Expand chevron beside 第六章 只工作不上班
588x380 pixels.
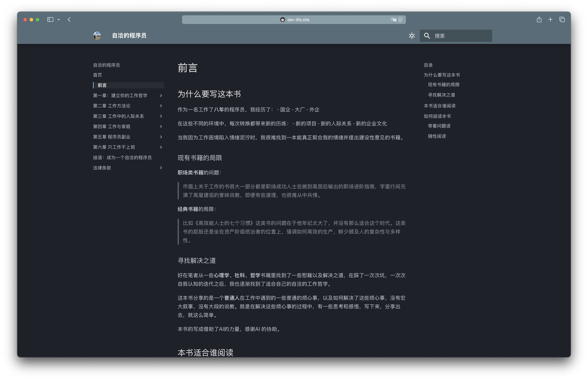click(161, 147)
